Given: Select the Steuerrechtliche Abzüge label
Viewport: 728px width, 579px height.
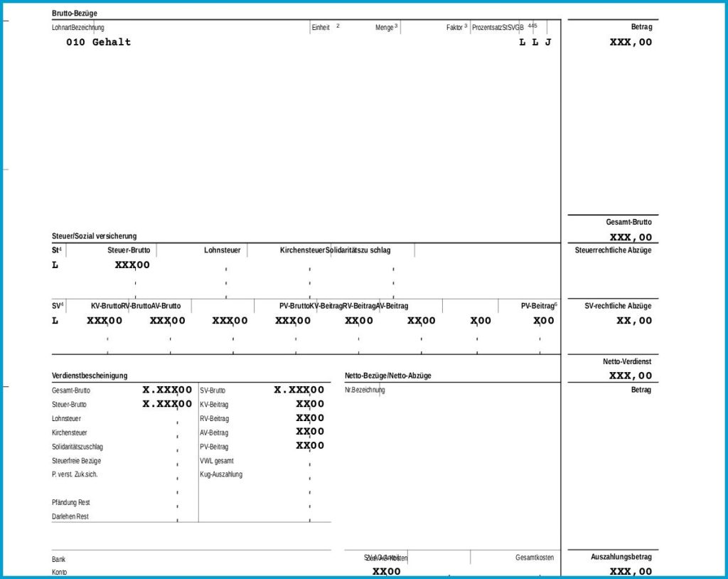Looking at the screenshot, I should click(613, 250).
